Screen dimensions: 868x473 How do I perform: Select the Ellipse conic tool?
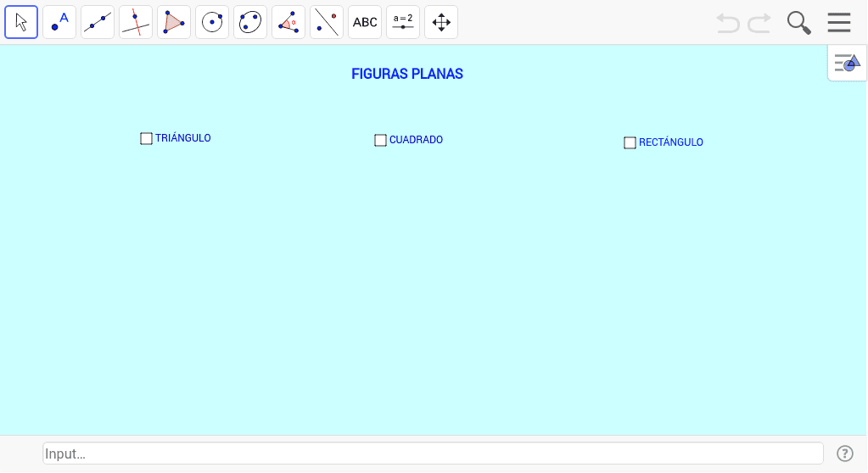point(250,22)
